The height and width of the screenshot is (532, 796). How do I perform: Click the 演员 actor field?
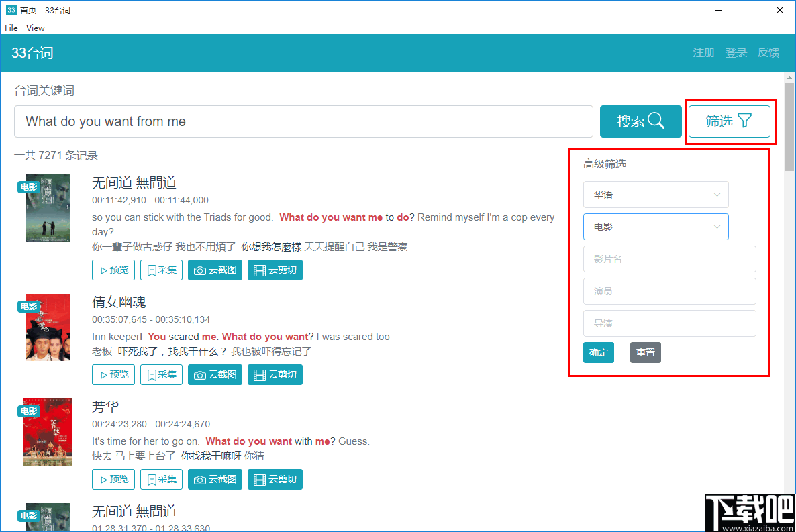tap(669, 291)
